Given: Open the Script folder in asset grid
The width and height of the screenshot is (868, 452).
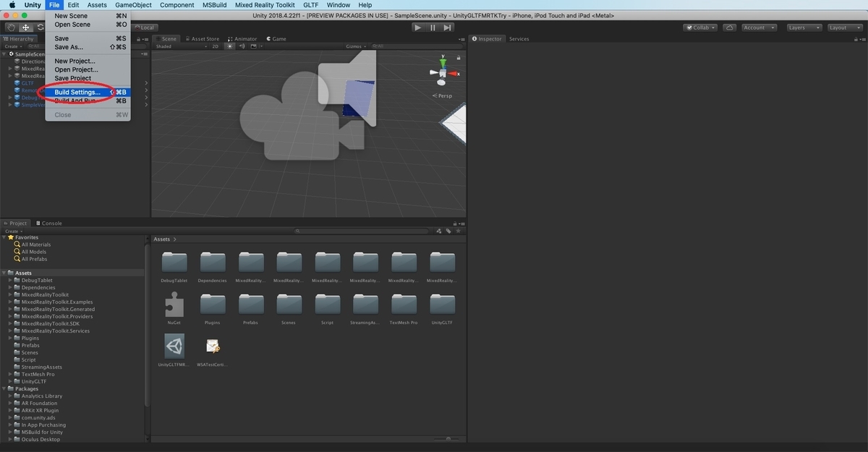Looking at the screenshot, I should pos(327,304).
